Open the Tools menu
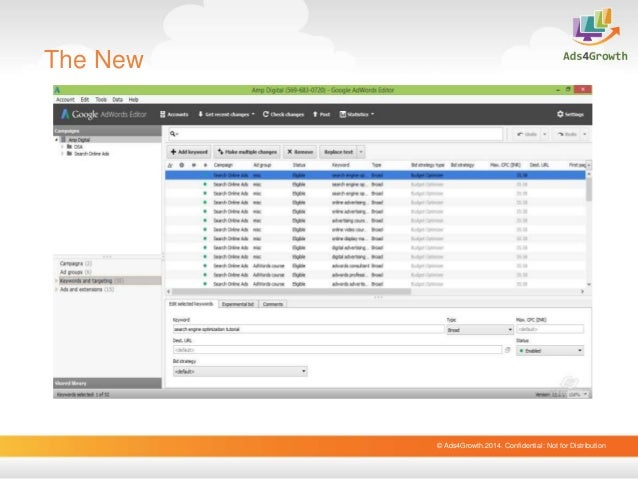This screenshot has height=479, width=638. click(x=101, y=100)
